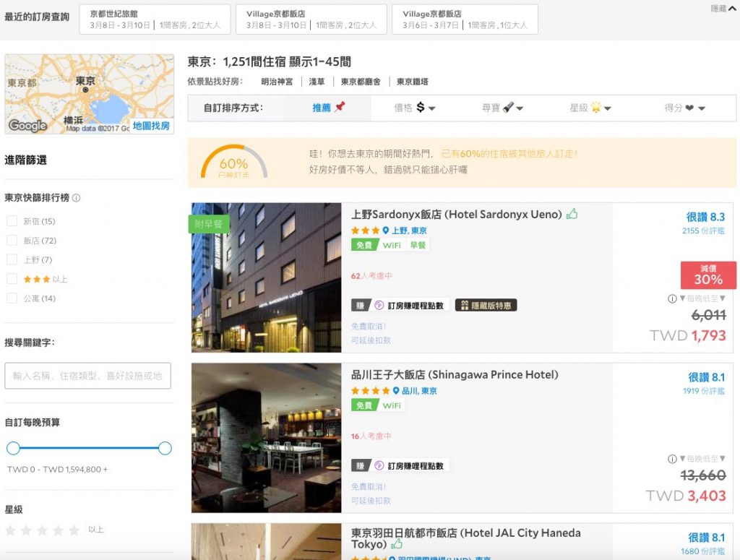Click the 2155 份評鑑 reviews link
The width and height of the screenshot is (740, 560).
coord(703,231)
